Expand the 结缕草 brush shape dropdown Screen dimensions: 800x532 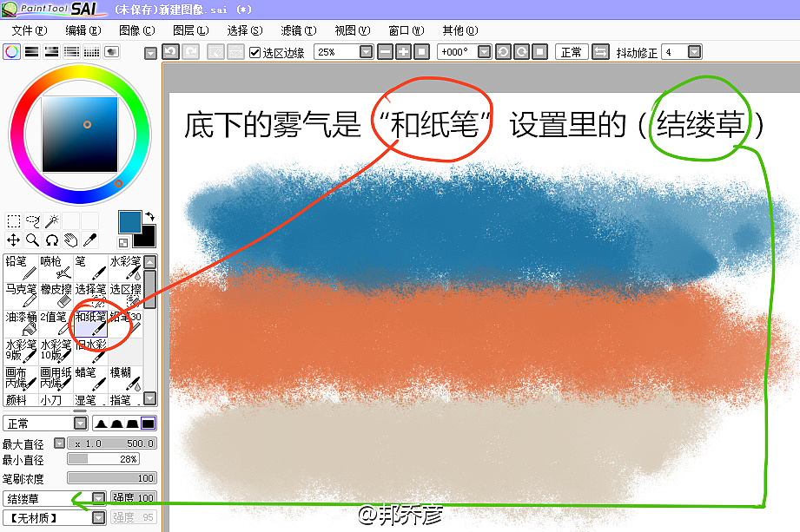(x=98, y=498)
